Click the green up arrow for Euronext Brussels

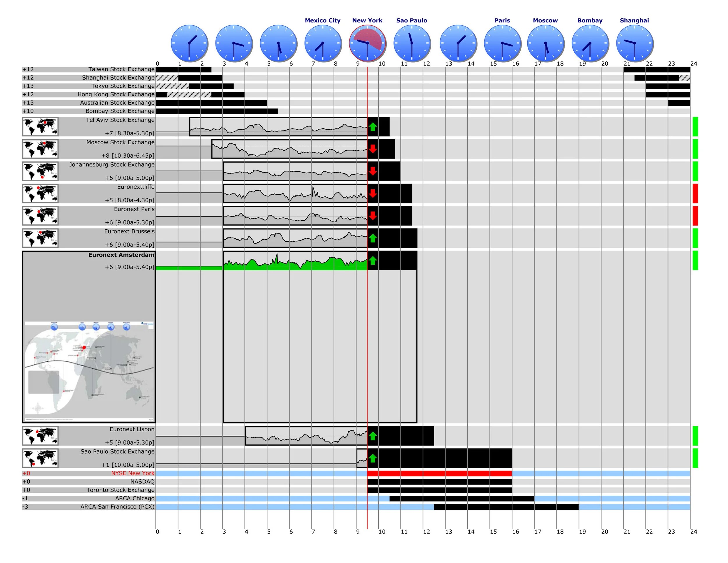[373, 238]
